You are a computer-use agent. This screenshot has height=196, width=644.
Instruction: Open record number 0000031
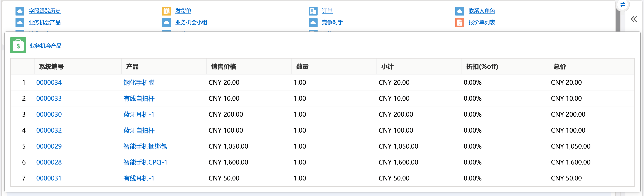pos(49,178)
